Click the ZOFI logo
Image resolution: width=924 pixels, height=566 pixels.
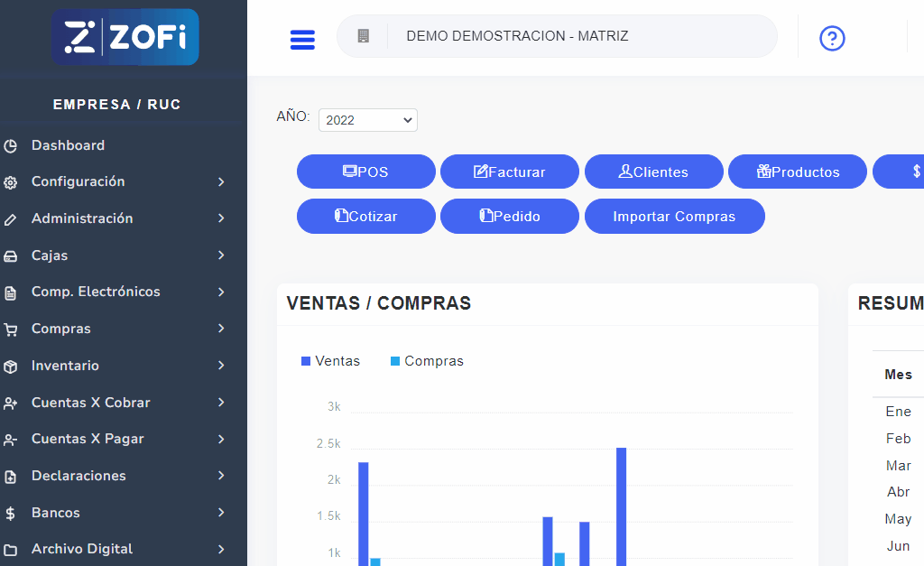125,37
